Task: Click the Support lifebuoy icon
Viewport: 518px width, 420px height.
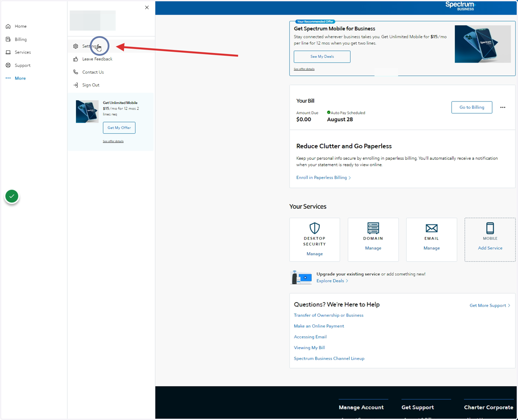Action: (x=8, y=65)
